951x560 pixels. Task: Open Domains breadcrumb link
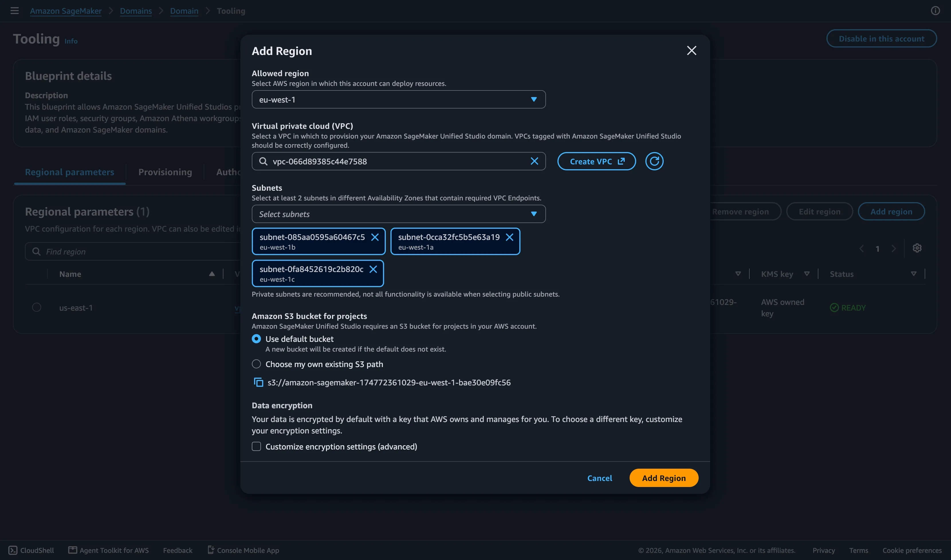(136, 11)
